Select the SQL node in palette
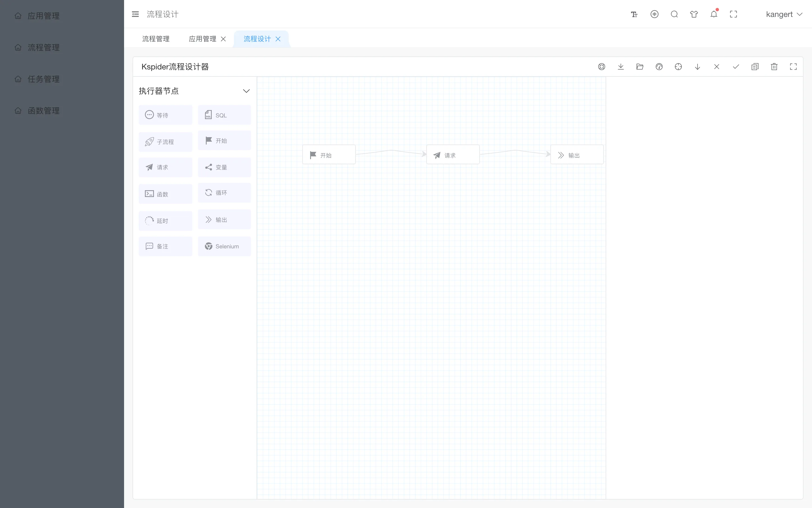This screenshot has width=812, height=508. click(x=224, y=115)
